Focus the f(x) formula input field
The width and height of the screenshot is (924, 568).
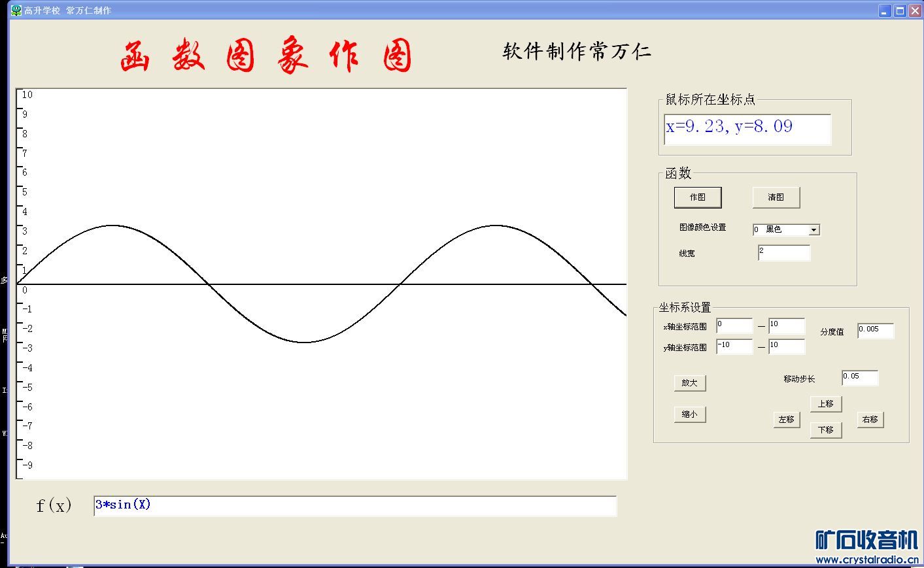355,506
